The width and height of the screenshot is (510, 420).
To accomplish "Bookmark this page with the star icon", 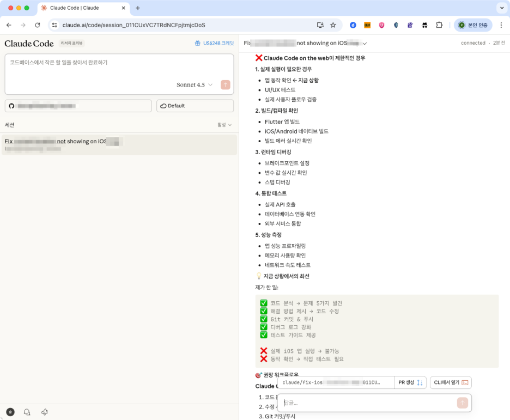I will point(333,25).
